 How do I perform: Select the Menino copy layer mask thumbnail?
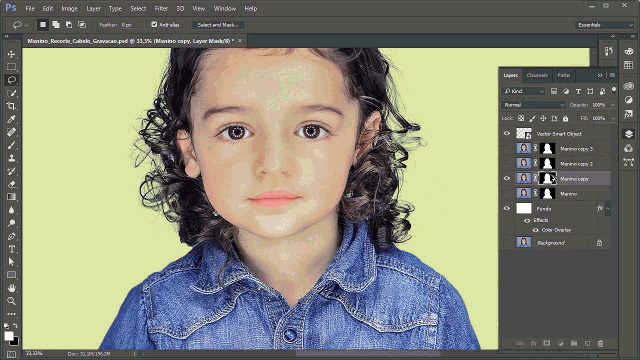[547, 178]
